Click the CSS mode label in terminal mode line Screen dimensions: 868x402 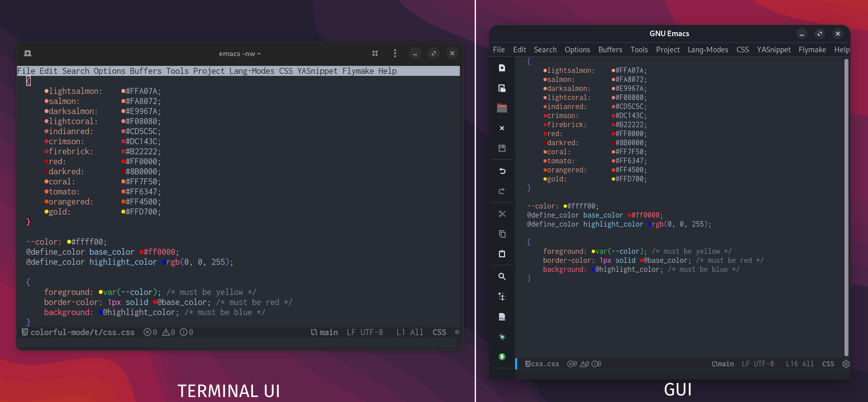439,332
